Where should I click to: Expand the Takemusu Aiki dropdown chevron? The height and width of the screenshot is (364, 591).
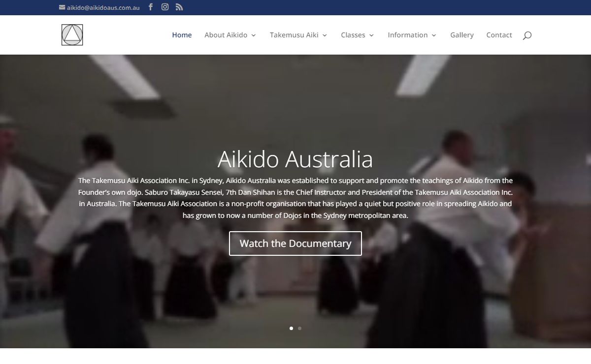[x=325, y=35]
